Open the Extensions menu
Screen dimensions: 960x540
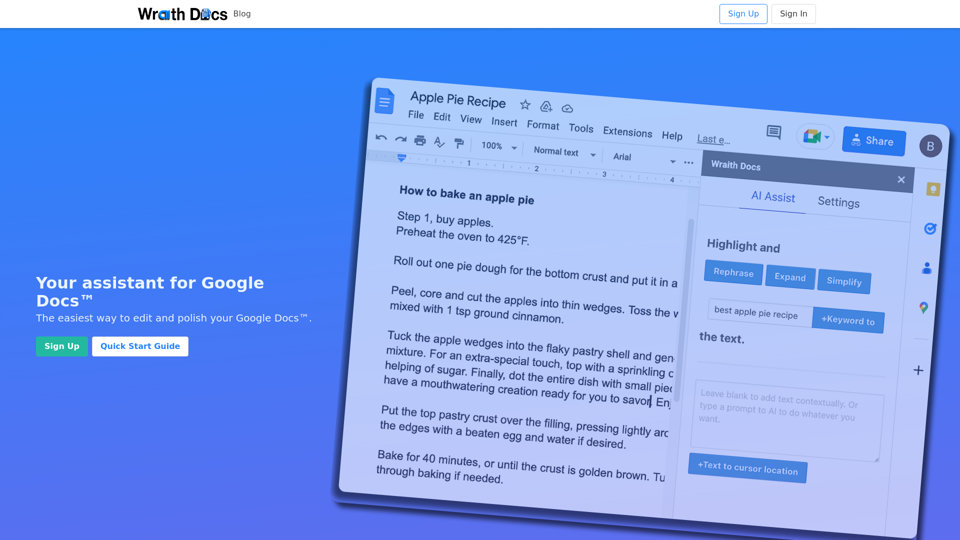(x=627, y=132)
